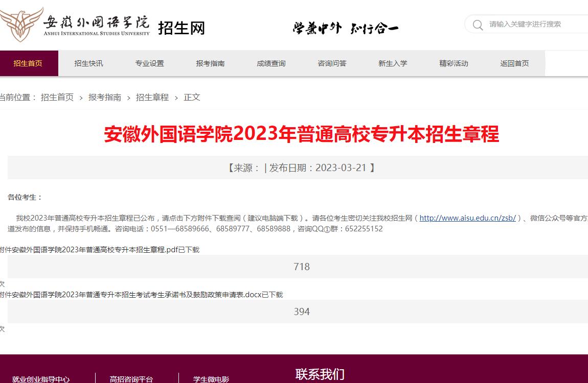Click 招生首页 in the breadcrumb
588x383 pixels.
[x=57, y=98]
